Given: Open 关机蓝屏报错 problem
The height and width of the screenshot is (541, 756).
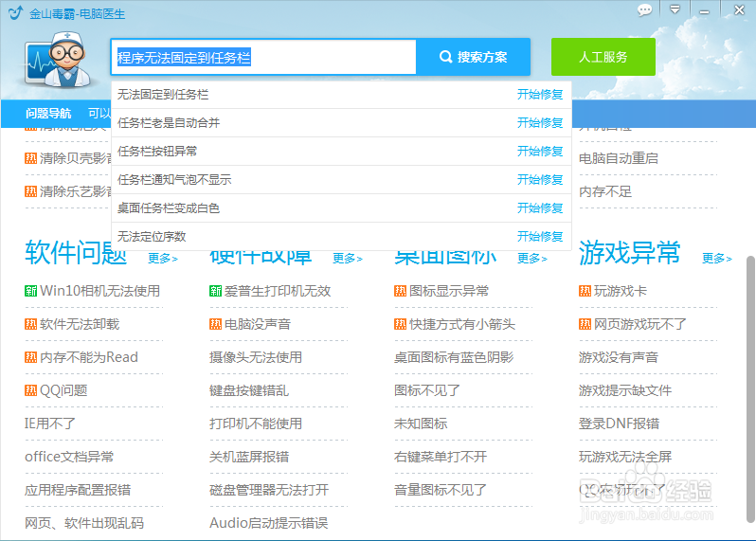Looking at the screenshot, I should (x=249, y=457).
